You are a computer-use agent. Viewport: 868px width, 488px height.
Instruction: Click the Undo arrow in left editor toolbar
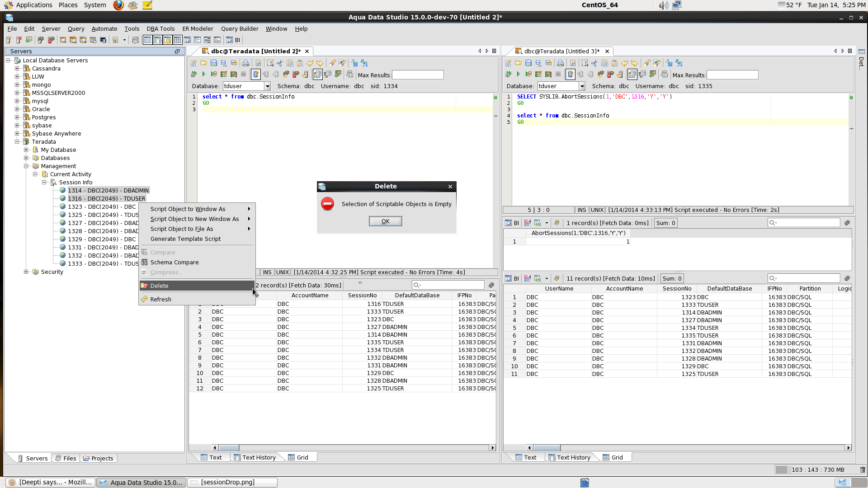(x=310, y=63)
